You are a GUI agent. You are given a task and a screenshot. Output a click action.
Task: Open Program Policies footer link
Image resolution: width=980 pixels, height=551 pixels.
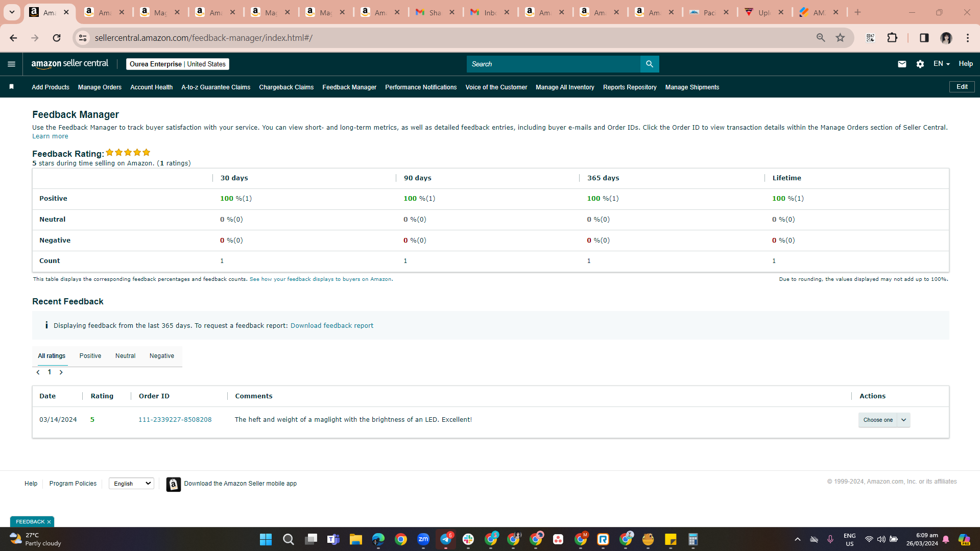73,484
